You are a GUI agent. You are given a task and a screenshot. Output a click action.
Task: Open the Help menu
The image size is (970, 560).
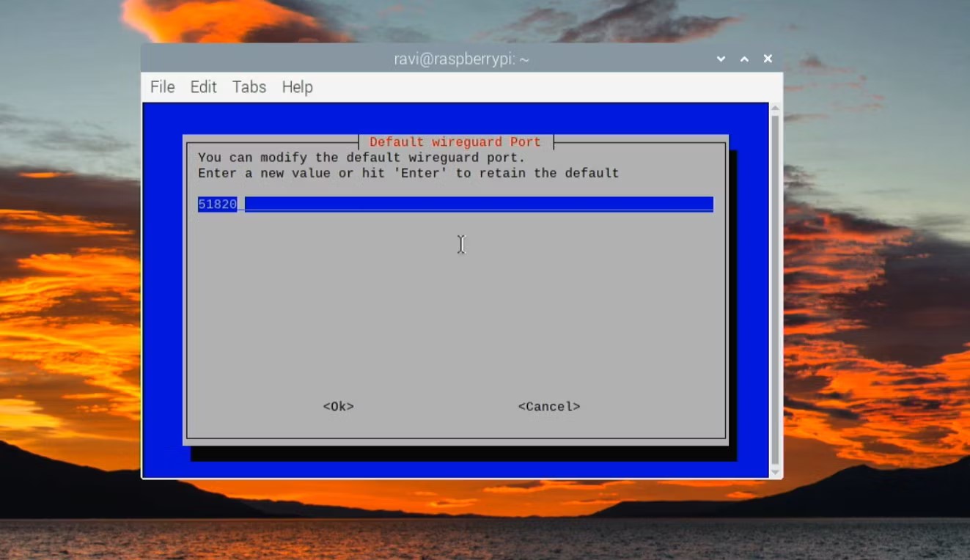(x=297, y=86)
